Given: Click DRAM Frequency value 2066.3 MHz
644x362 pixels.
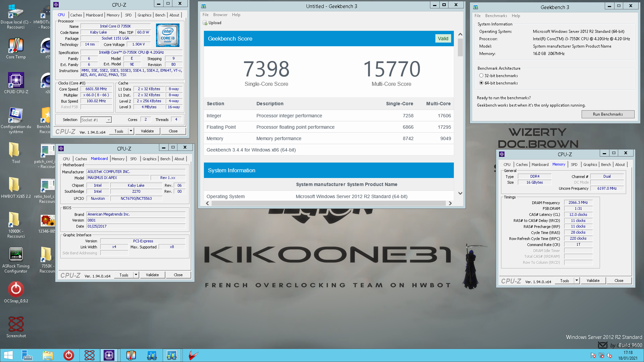Looking at the screenshot, I should click(x=578, y=202).
